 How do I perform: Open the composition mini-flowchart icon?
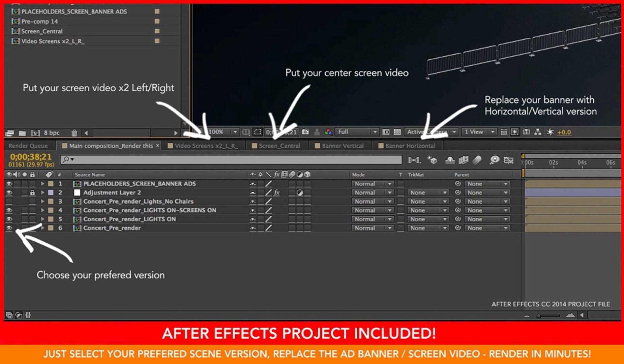tap(414, 160)
